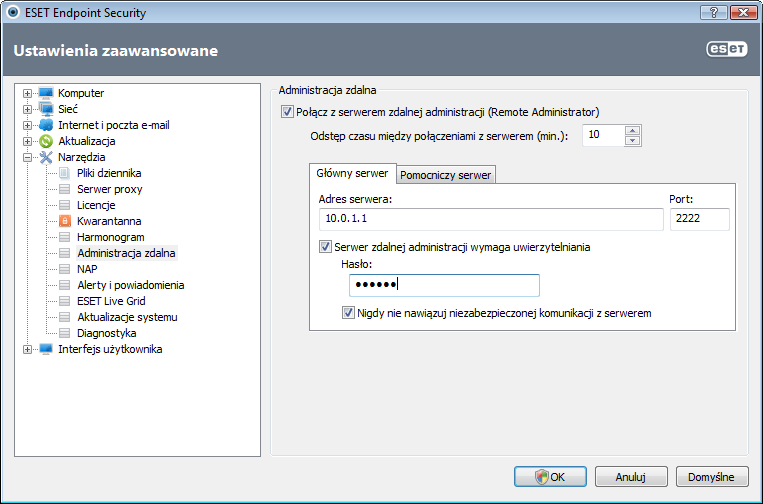763x504 pixels.
Task: Open the help question mark button
Action: coord(714,12)
